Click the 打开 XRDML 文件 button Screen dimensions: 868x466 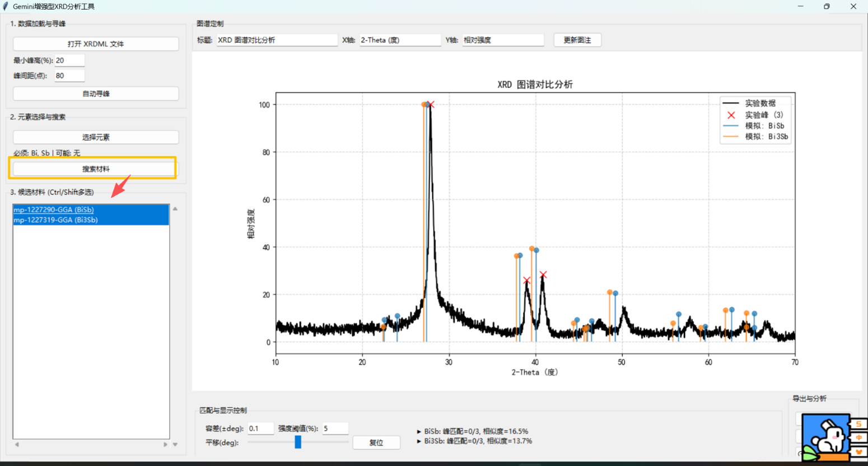96,44
